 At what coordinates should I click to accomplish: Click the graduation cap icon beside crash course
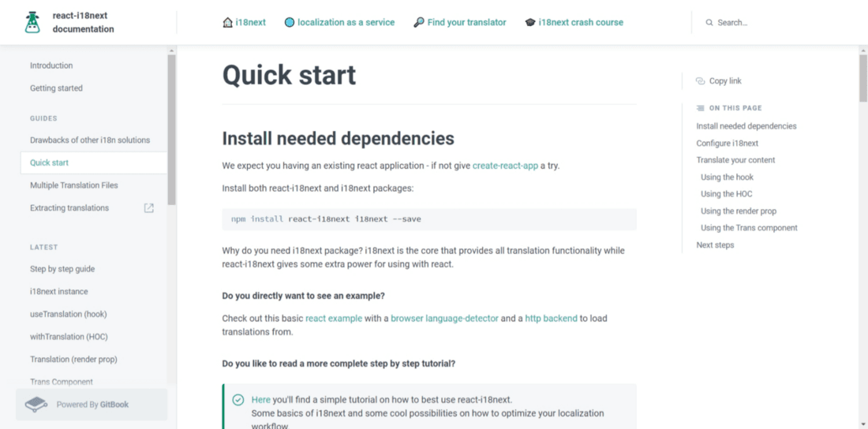[x=530, y=23]
